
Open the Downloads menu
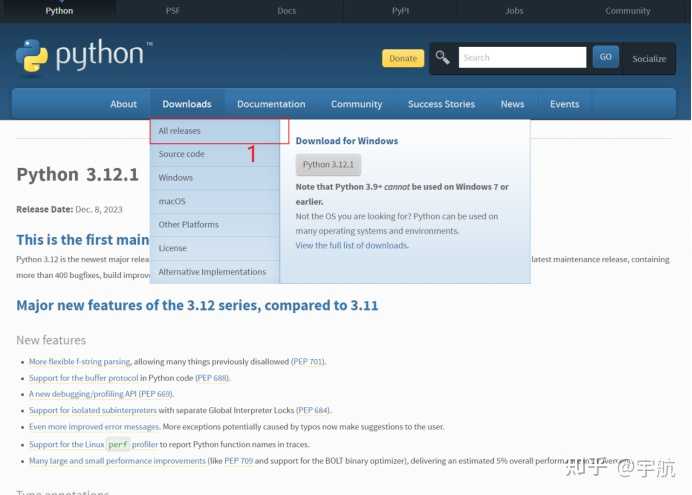click(187, 104)
